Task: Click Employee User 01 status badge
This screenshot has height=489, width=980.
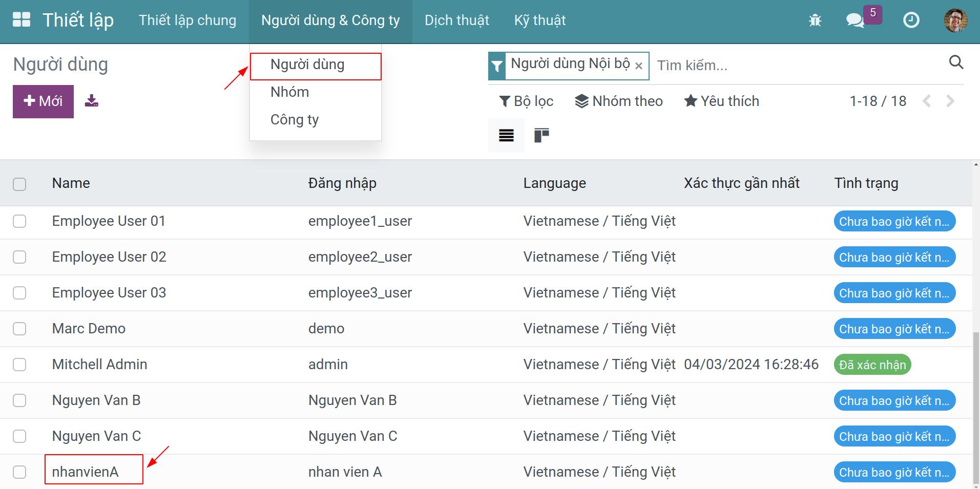Action: click(x=894, y=221)
